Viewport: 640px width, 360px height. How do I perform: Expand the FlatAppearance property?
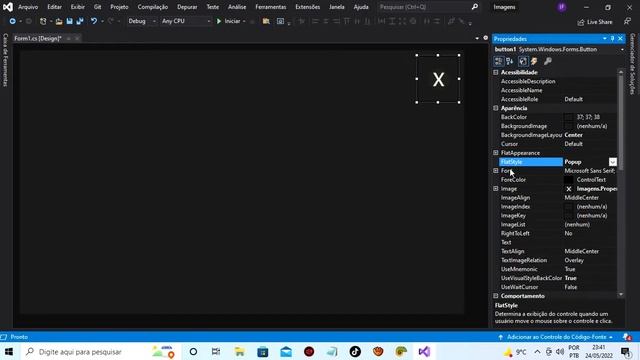click(496, 153)
